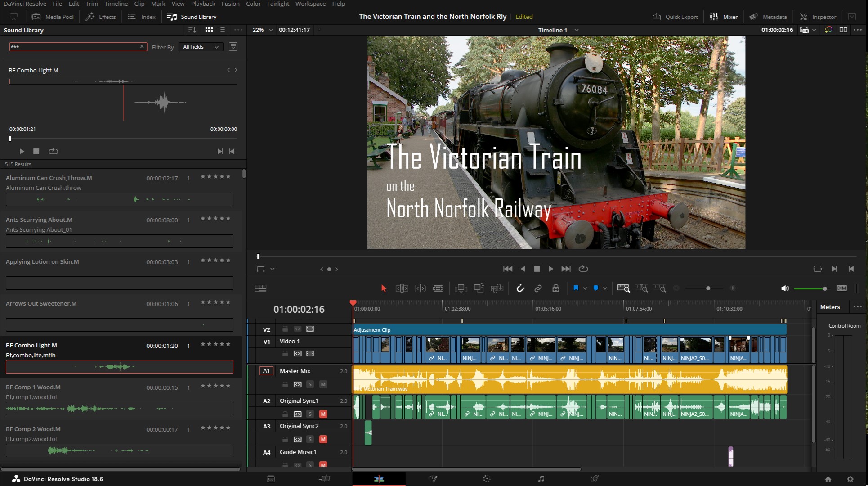The height and width of the screenshot is (486, 868).
Task: Select the Trim Edit Mode tool
Action: (402, 288)
